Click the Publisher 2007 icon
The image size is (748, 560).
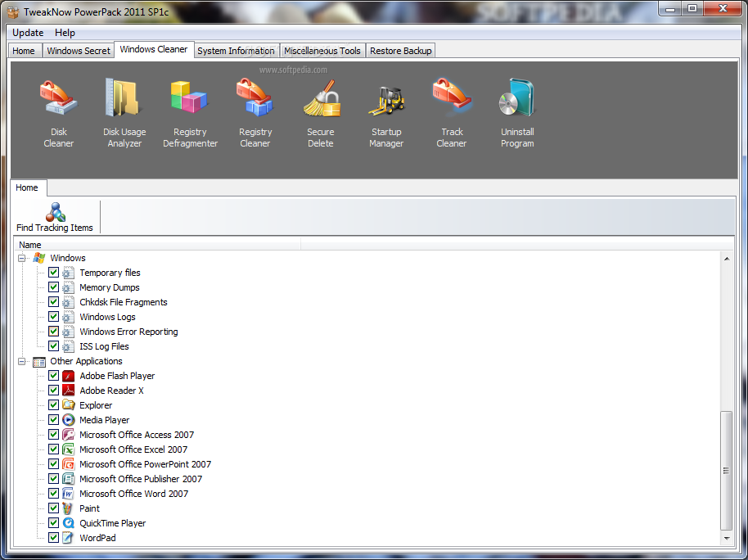coord(69,479)
